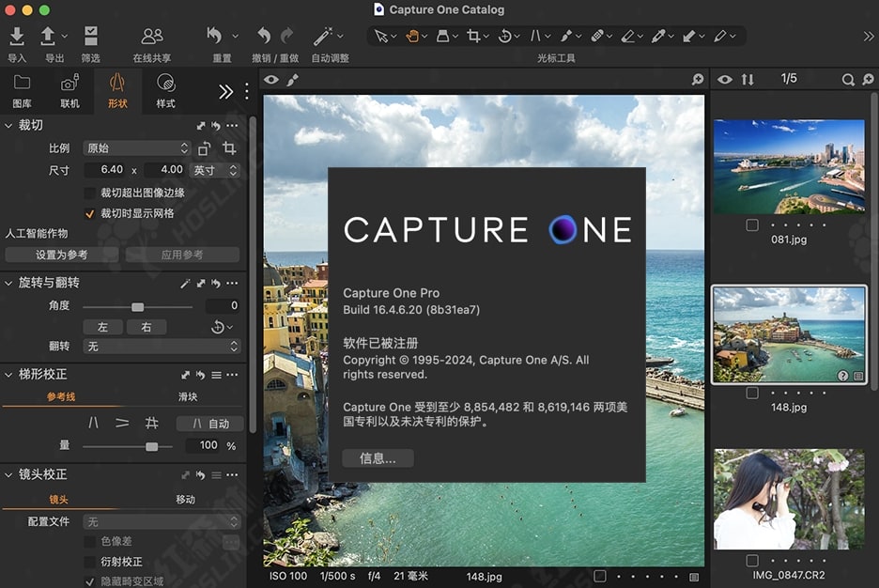This screenshot has height=588, width=879.
Task: Tick the selection checkbox under 081.jpg thumbnail
Action: pos(752,225)
